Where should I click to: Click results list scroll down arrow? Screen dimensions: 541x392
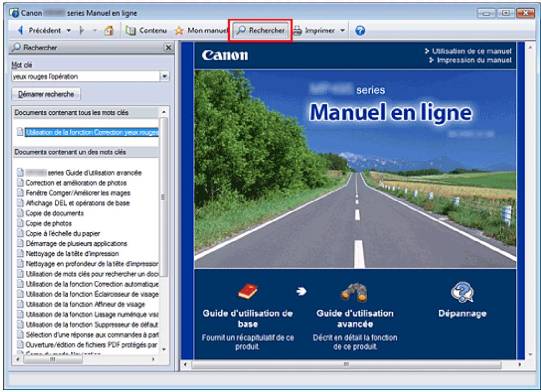point(164,350)
